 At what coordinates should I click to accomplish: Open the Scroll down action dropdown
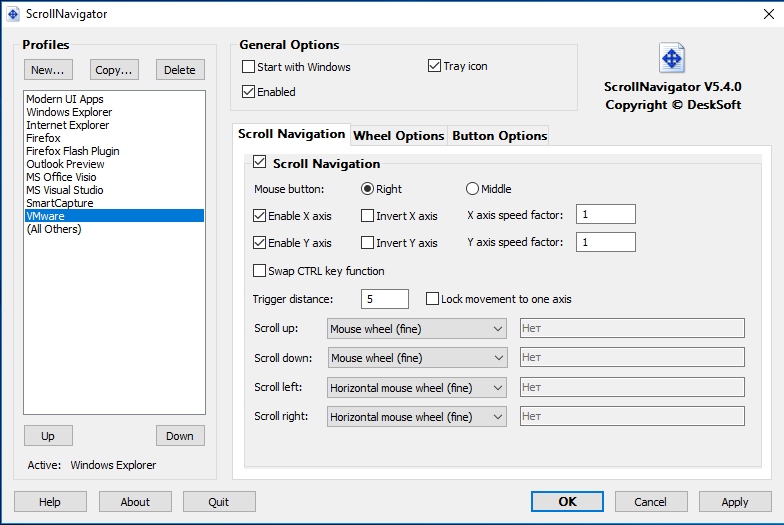coord(417,358)
